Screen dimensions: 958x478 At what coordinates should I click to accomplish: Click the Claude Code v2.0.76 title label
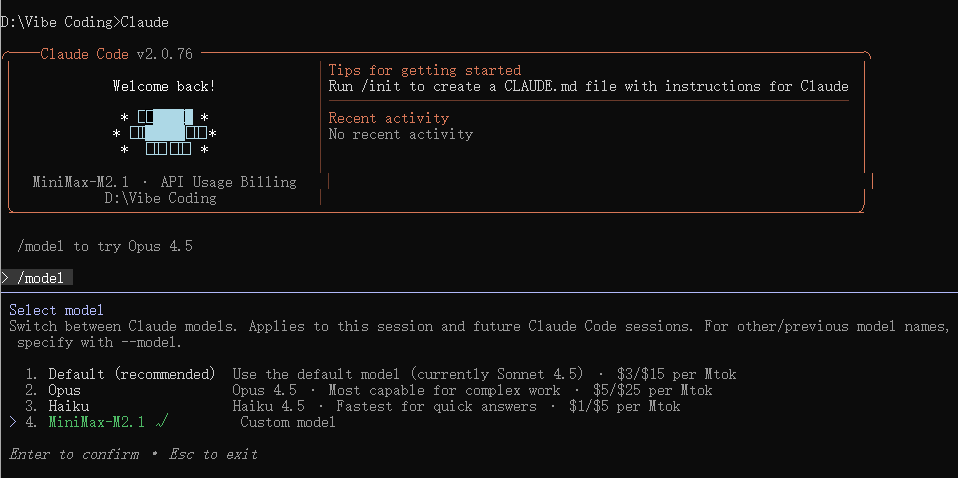tap(116, 54)
